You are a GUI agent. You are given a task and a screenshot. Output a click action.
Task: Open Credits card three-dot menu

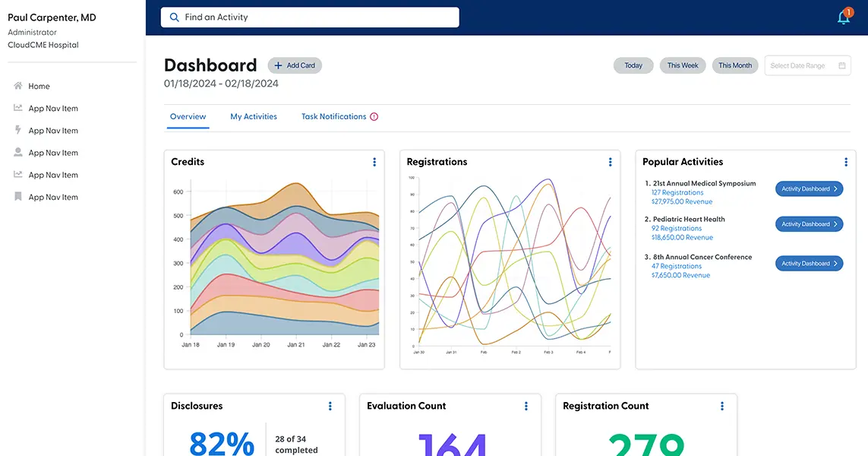[374, 162]
